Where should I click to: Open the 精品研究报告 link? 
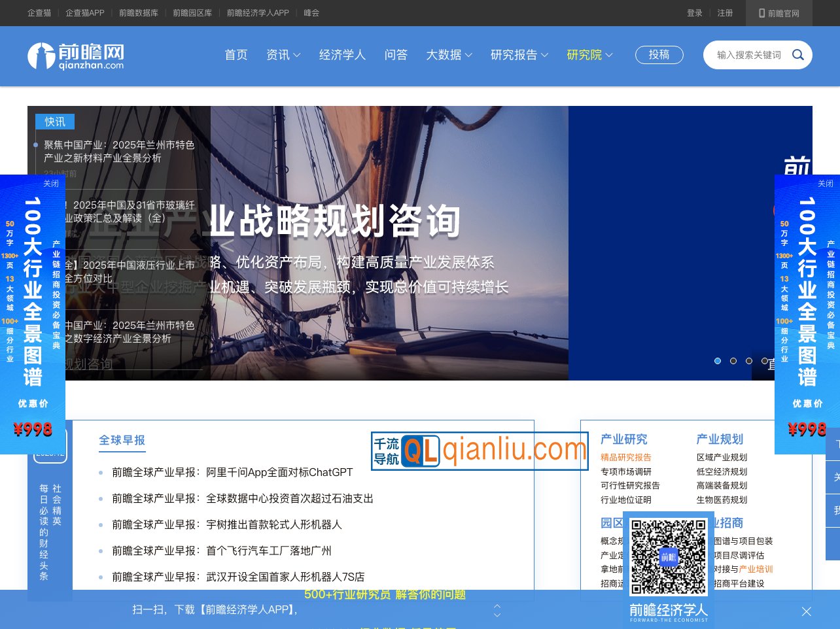tap(625, 457)
